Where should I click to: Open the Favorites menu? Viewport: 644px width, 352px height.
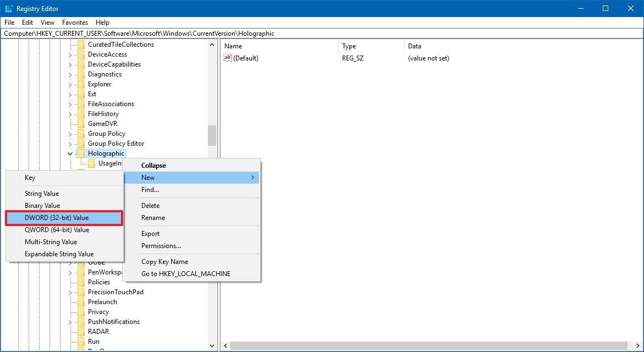[x=74, y=23]
